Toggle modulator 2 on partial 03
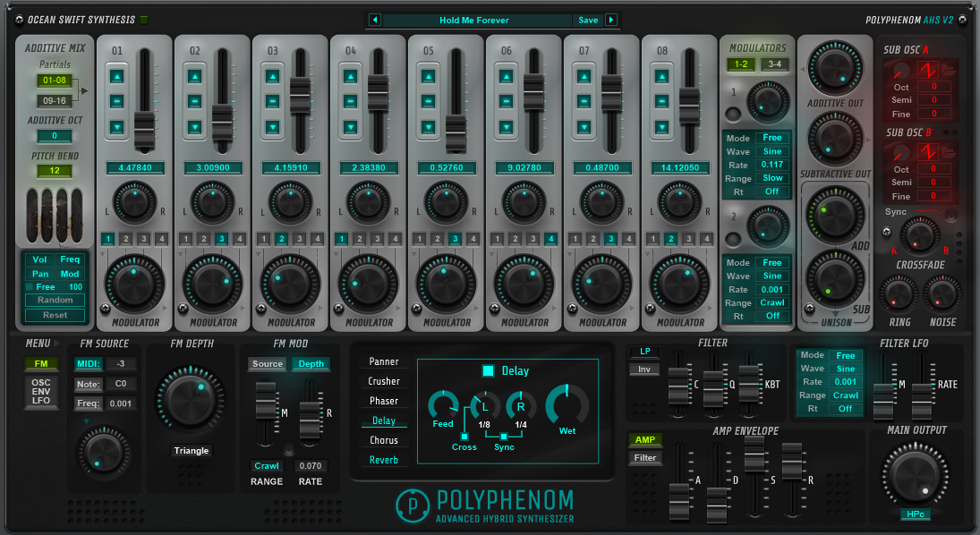 tap(282, 239)
